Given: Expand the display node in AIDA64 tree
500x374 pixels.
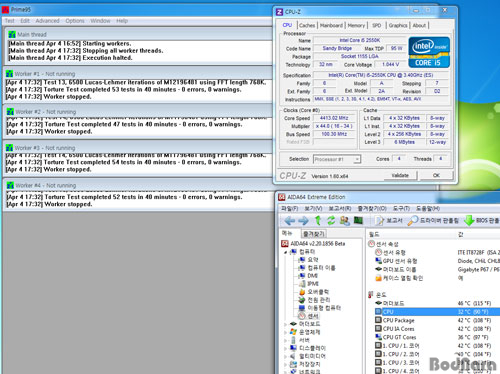Looking at the screenshot, I should point(286,348).
